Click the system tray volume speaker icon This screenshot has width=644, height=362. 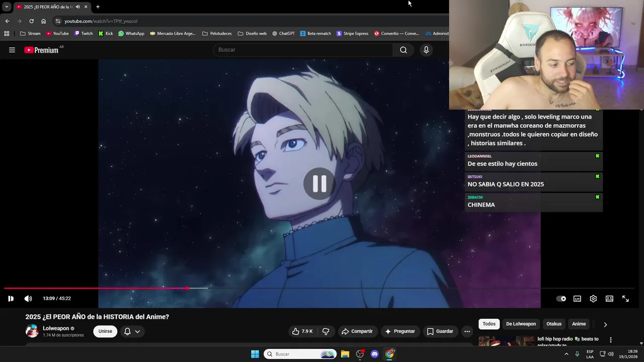611,354
